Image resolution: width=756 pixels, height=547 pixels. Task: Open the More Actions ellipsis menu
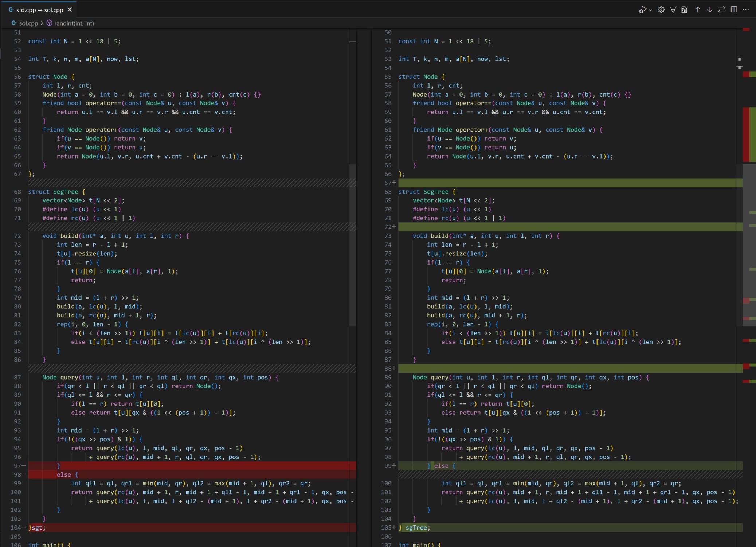click(746, 10)
